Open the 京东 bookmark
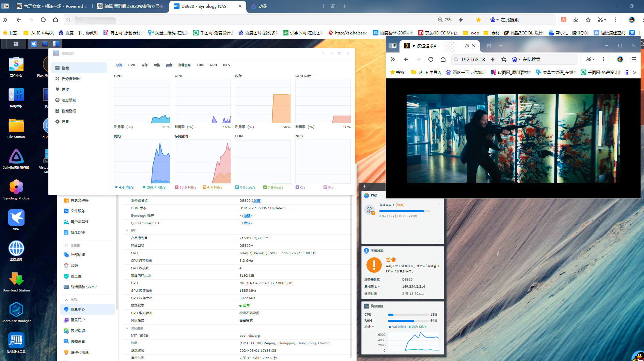 [x=438, y=33]
